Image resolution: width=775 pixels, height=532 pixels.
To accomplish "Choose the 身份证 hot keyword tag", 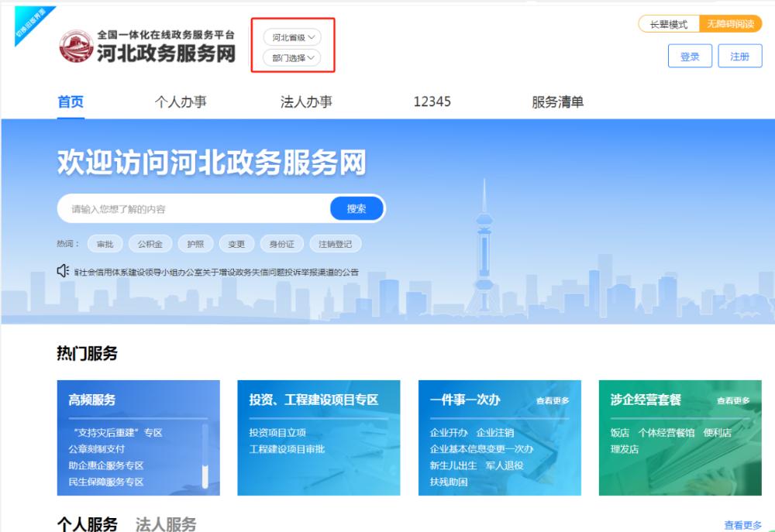I will click(280, 244).
